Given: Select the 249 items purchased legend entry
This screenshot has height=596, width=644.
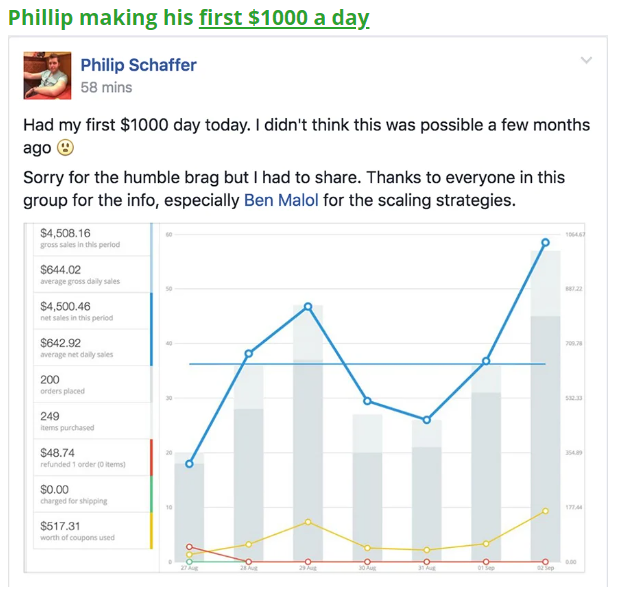Looking at the screenshot, I should pos(93,421).
